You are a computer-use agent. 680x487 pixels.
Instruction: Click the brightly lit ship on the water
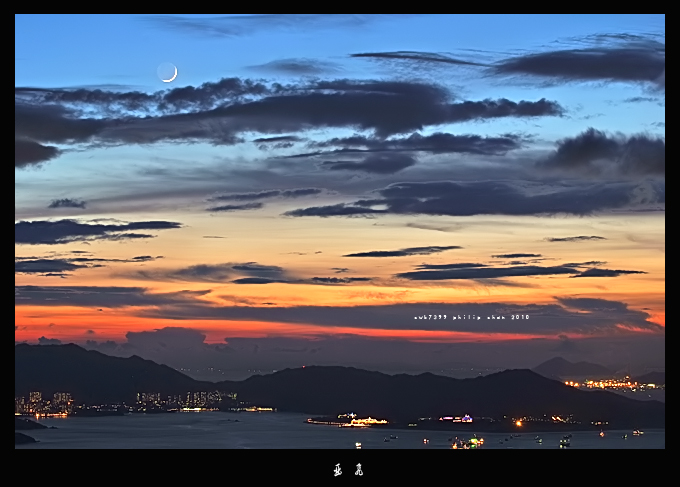[x=358, y=421]
